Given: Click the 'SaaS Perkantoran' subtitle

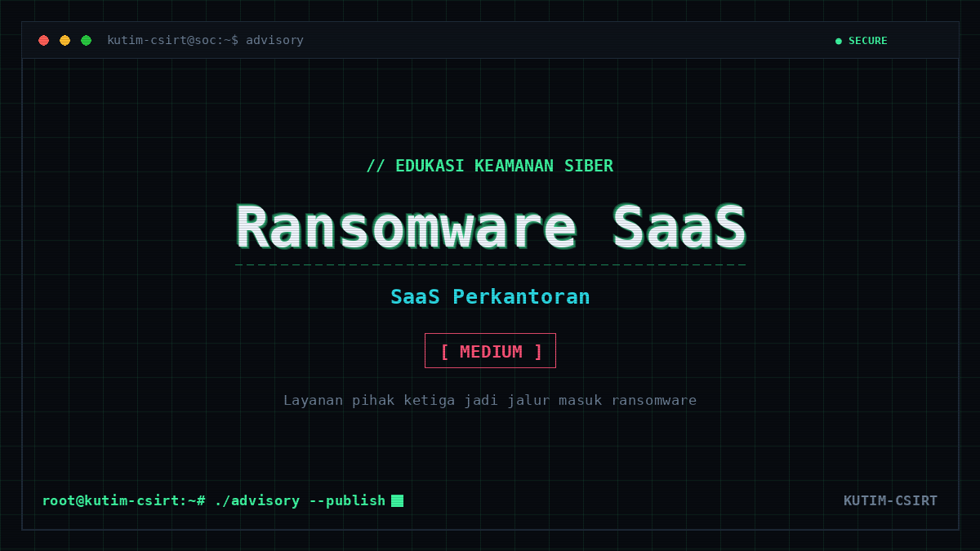Looking at the screenshot, I should (490, 296).
